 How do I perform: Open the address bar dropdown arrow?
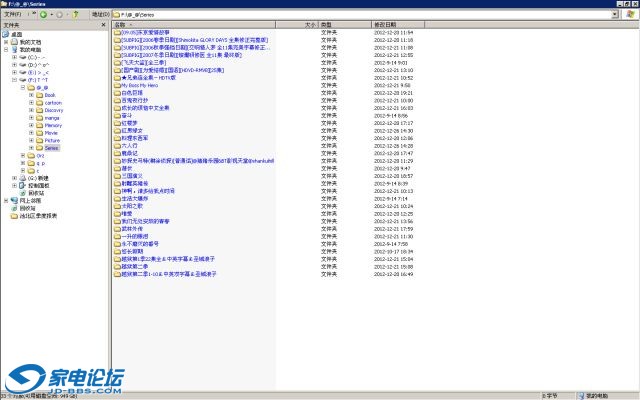(x=613, y=15)
